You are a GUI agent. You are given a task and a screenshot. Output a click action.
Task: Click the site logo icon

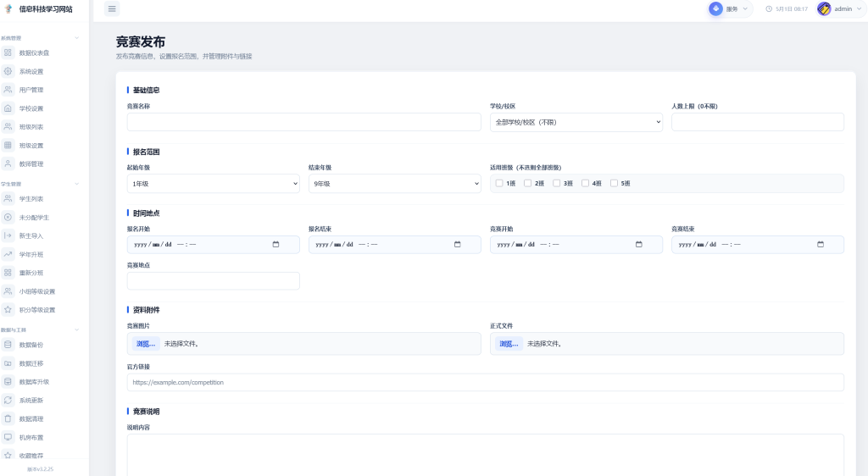(8, 8)
